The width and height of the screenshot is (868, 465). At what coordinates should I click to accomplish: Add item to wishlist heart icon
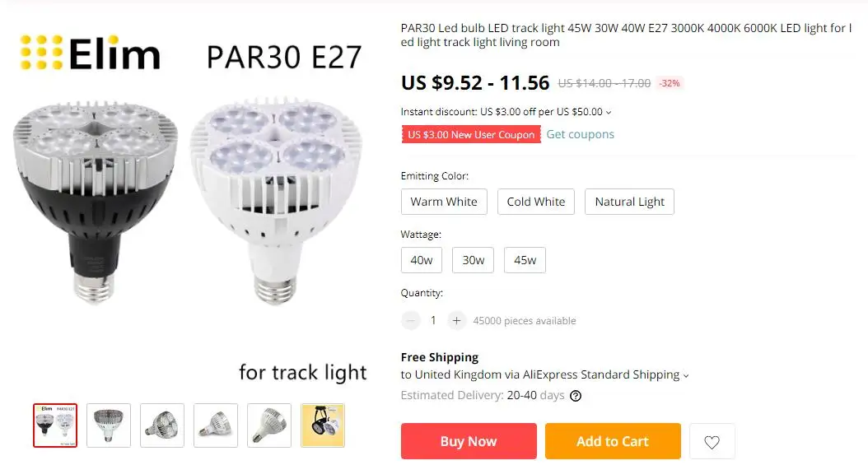pos(712,441)
